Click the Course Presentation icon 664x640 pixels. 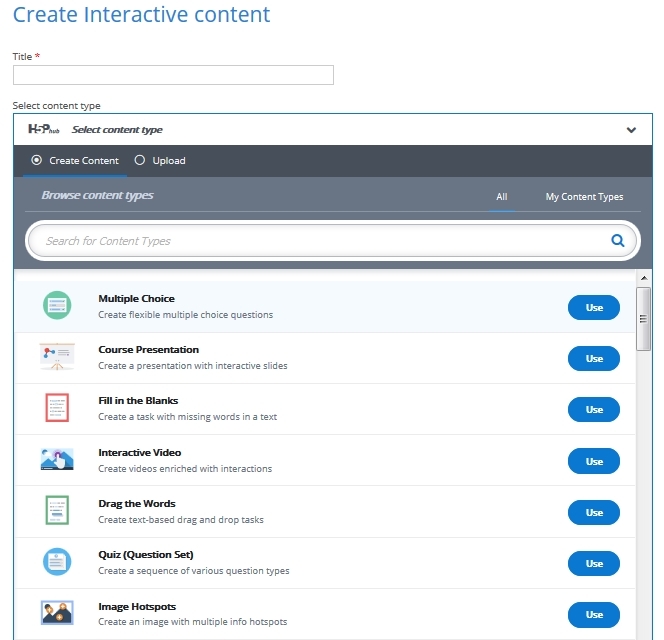click(57, 357)
